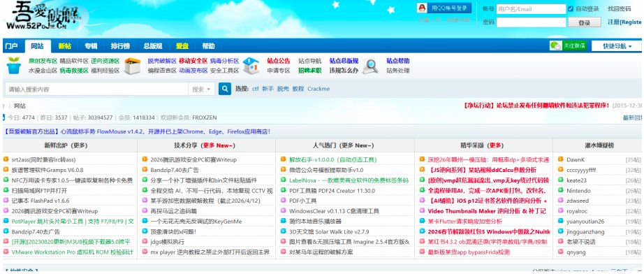Open the 站点帮助 link

pos(398,61)
